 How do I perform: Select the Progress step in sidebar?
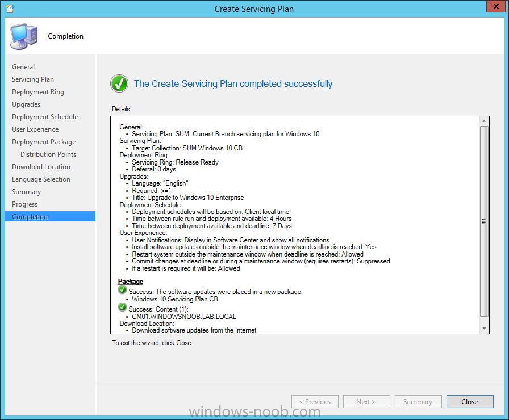[24, 204]
